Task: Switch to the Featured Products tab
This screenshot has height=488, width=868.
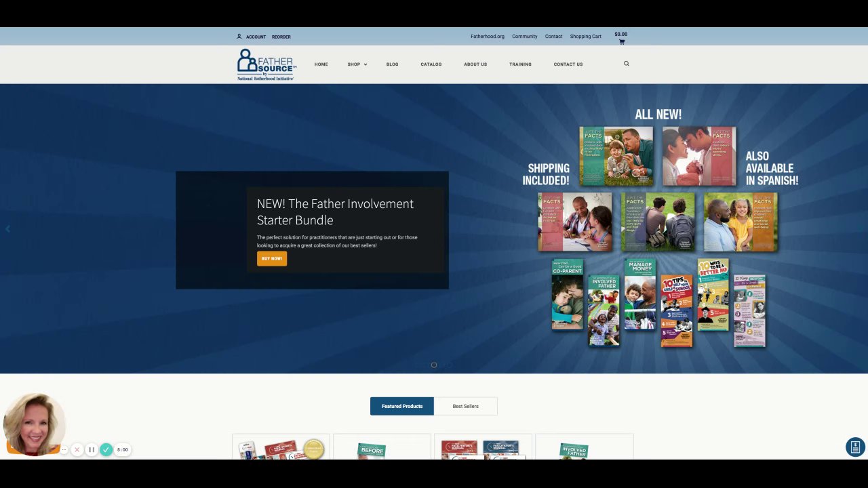Action: [x=402, y=406]
